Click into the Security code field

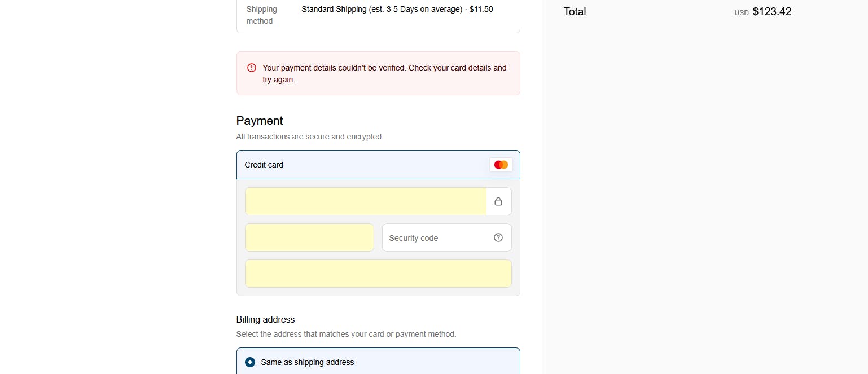(x=435, y=238)
